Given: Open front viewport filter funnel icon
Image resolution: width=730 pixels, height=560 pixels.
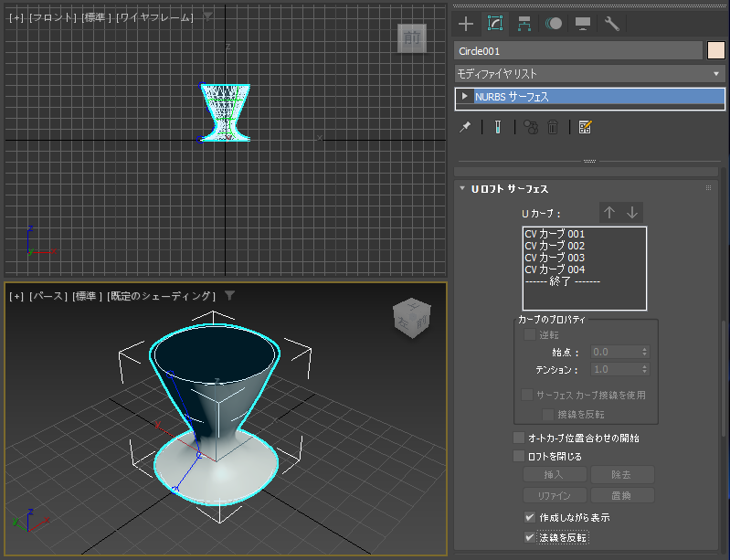Looking at the screenshot, I should 207,16.
